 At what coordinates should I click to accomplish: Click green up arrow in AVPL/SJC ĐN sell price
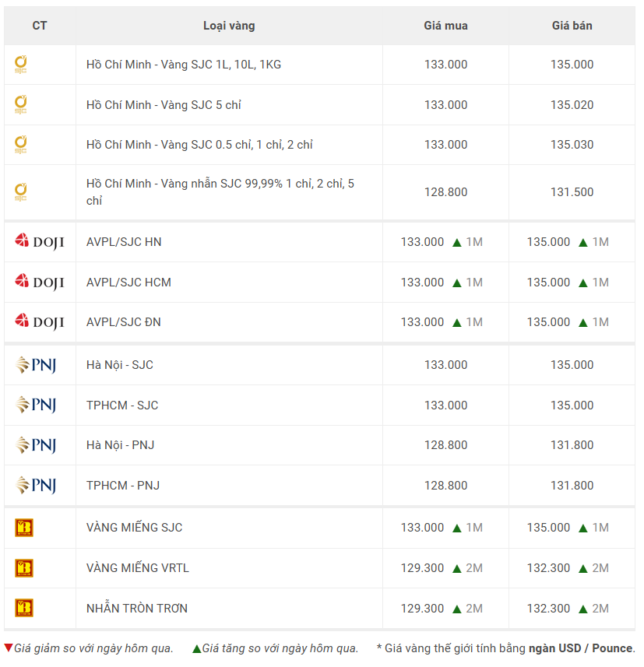tap(583, 323)
